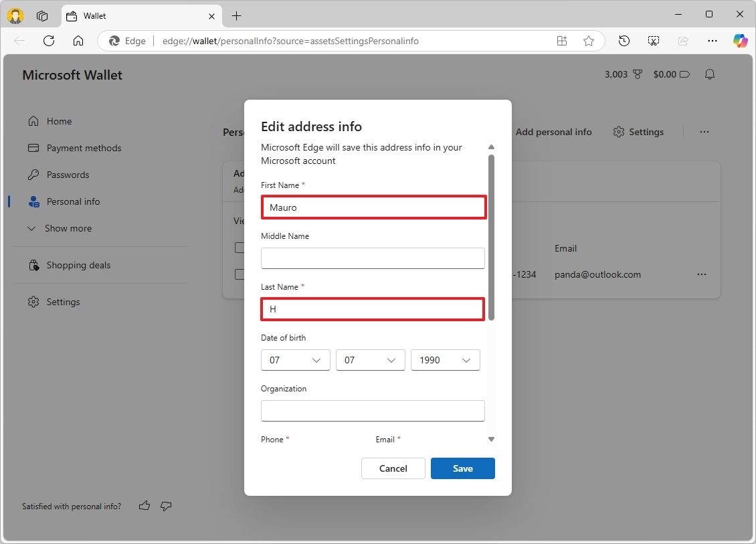The width and height of the screenshot is (756, 544).
Task: View Microsoft Rewards points balance
Action: [622, 74]
